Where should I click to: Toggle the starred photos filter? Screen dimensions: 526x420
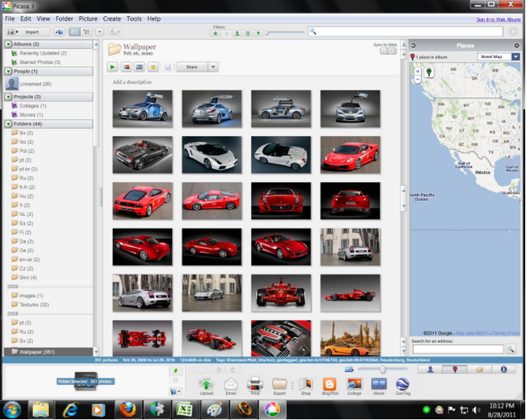pyautogui.click(x=216, y=33)
